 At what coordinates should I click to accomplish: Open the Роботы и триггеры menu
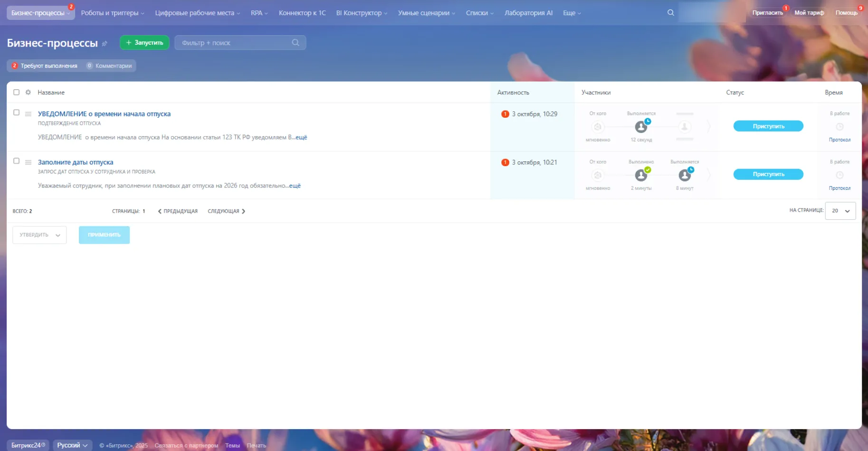pos(112,13)
